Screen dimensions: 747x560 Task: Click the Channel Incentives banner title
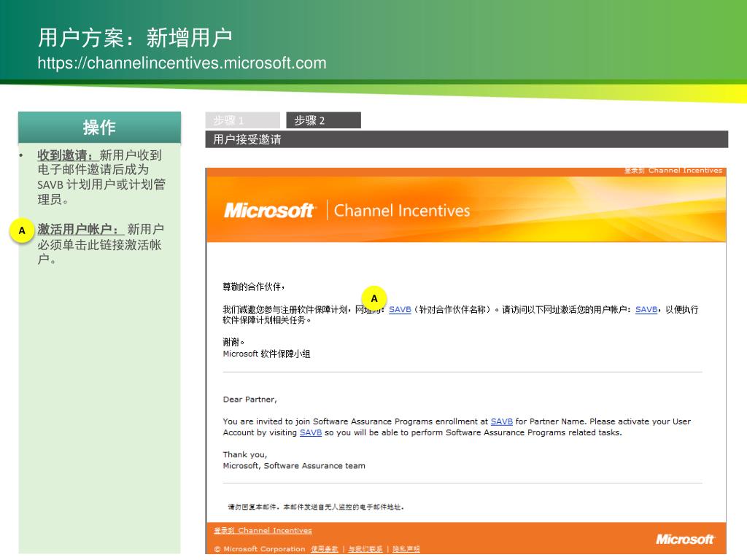(x=402, y=211)
